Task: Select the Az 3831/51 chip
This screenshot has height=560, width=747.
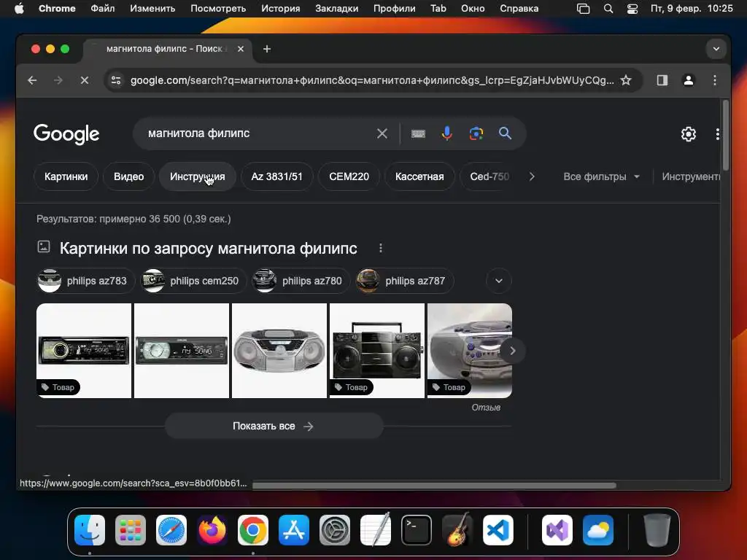Action: pyautogui.click(x=276, y=176)
